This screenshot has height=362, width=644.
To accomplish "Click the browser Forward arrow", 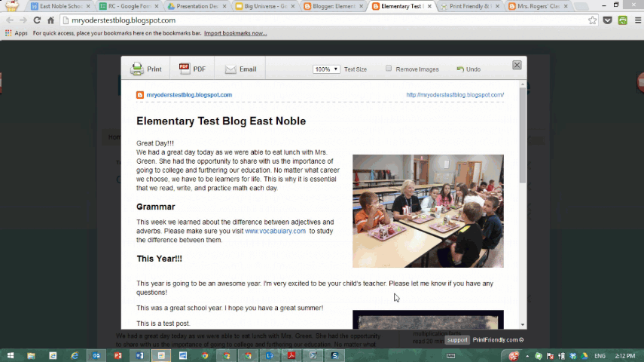I will click(x=23, y=20).
